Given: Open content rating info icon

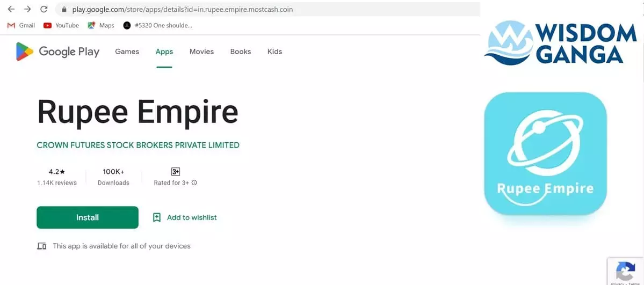Looking at the screenshot, I should 194,182.
